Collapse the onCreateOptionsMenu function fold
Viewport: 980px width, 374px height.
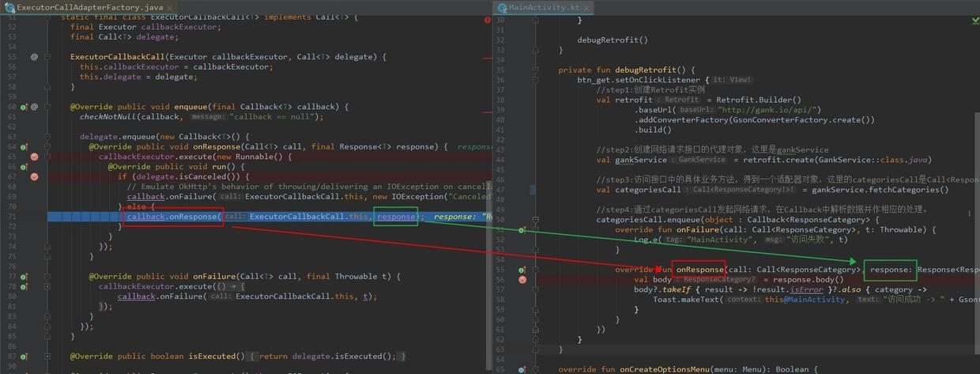tap(535, 369)
